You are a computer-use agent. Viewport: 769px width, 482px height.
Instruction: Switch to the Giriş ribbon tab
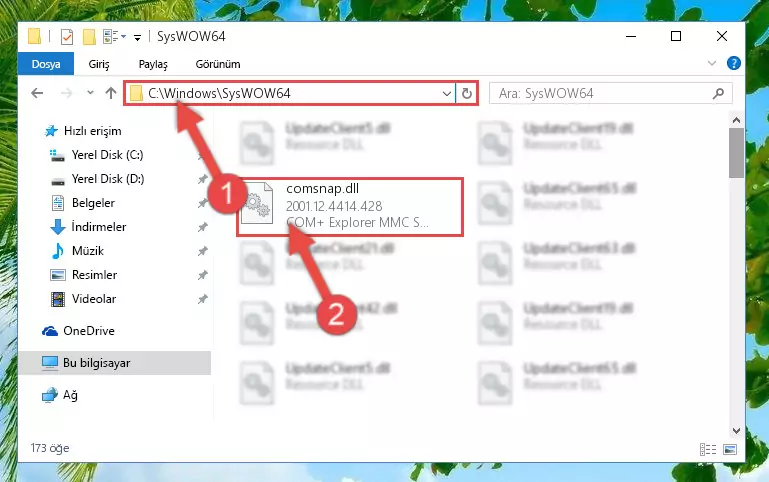(x=99, y=64)
